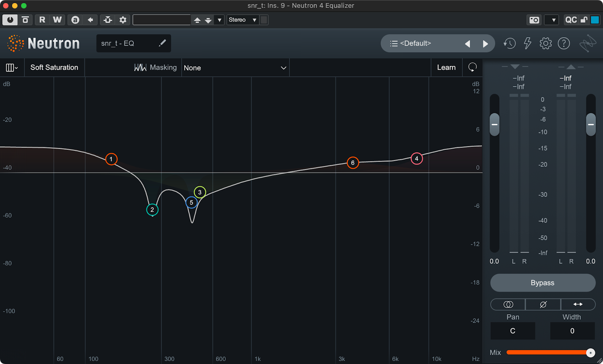This screenshot has height=364, width=603.
Task: Open the Masking source None dropdown
Action: click(x=235, y=68)
